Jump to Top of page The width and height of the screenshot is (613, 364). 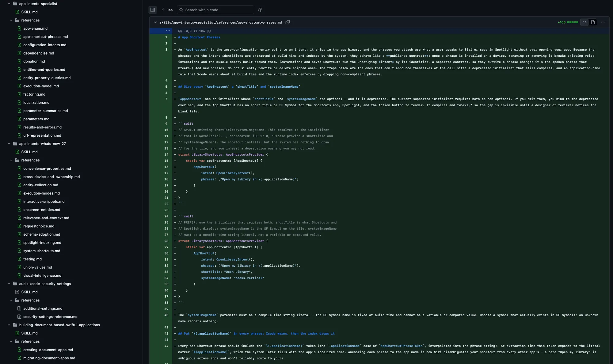click(x=167, y=10)
